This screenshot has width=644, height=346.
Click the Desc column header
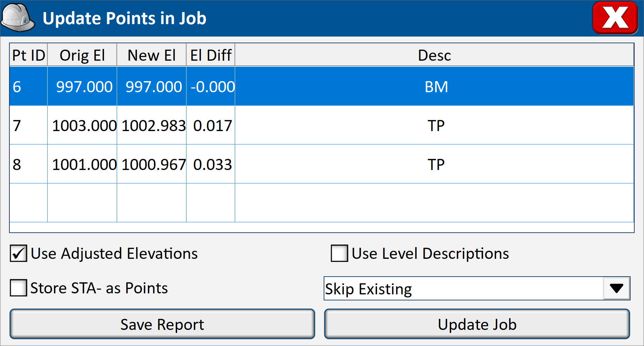click(x=434, y=55)
